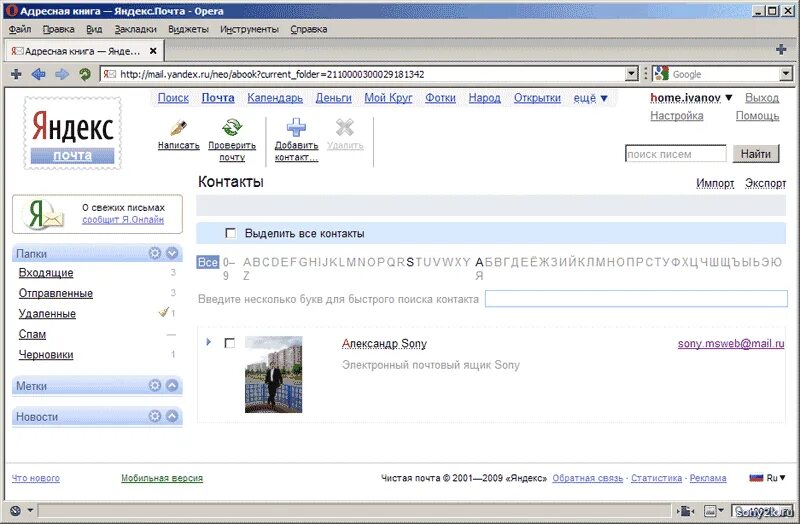Click the Написать pencil icon

click(179, 128)
